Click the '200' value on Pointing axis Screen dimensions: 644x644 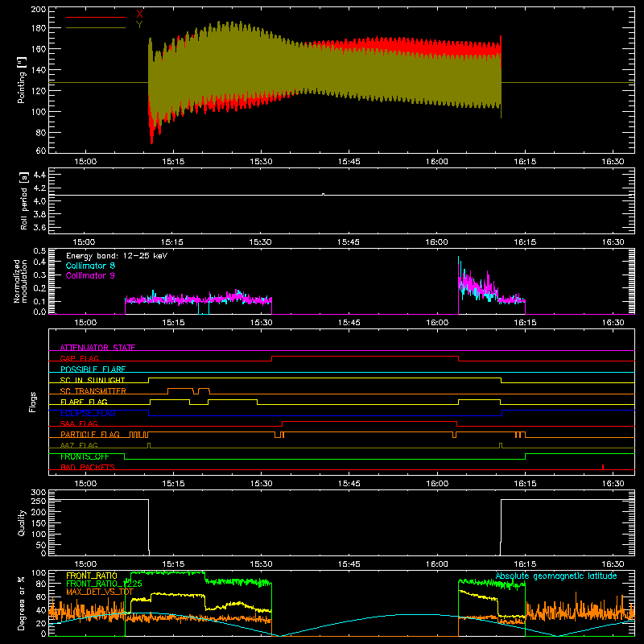point(39,9)
